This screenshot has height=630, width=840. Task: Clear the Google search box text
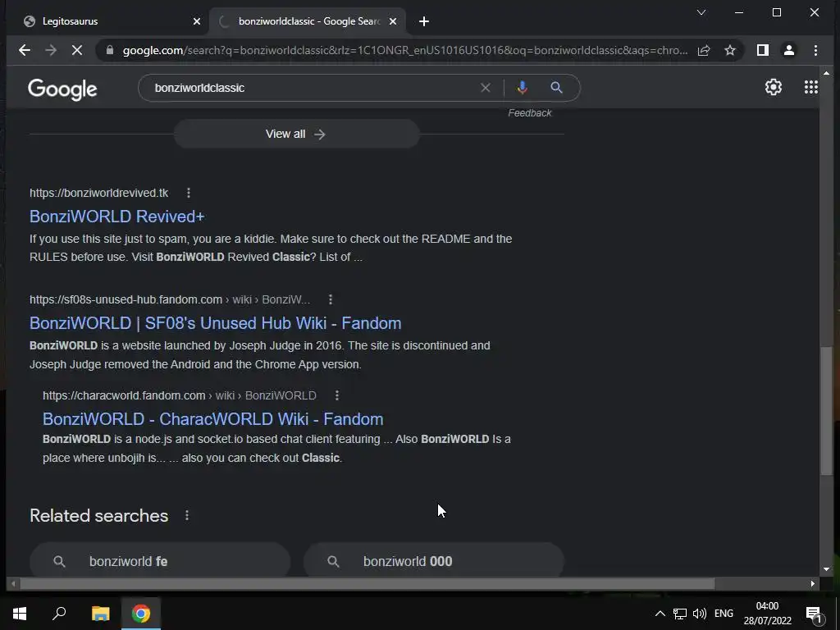[486, 88]
